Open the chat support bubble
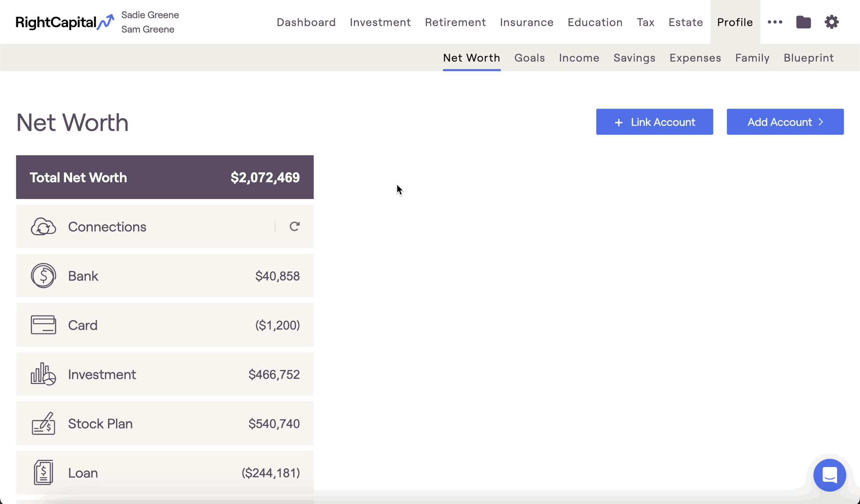 point(829,475)
